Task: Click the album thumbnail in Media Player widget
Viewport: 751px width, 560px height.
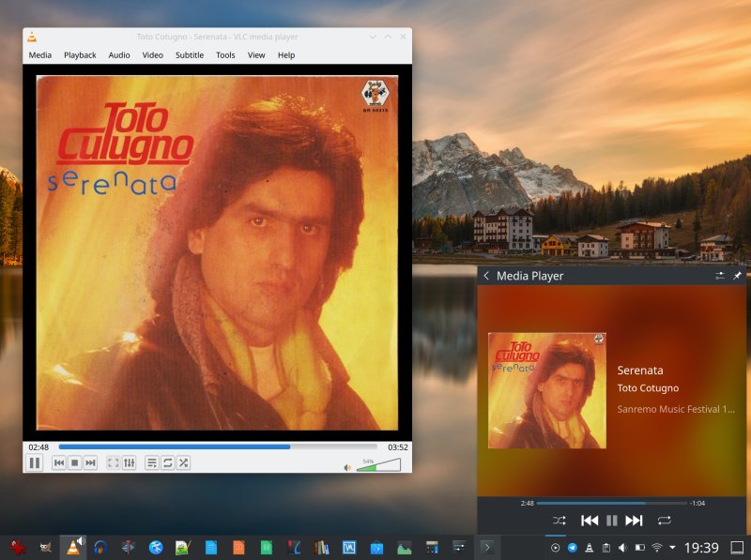Action: coord(547,390)
